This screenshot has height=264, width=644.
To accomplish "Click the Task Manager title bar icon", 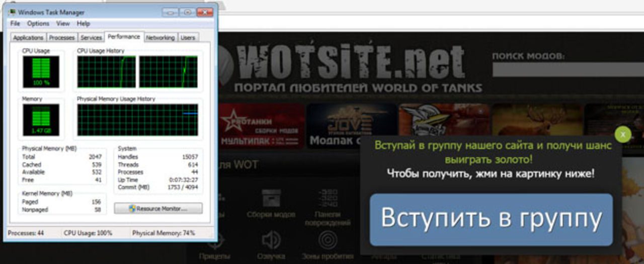I will coord(12,12).
